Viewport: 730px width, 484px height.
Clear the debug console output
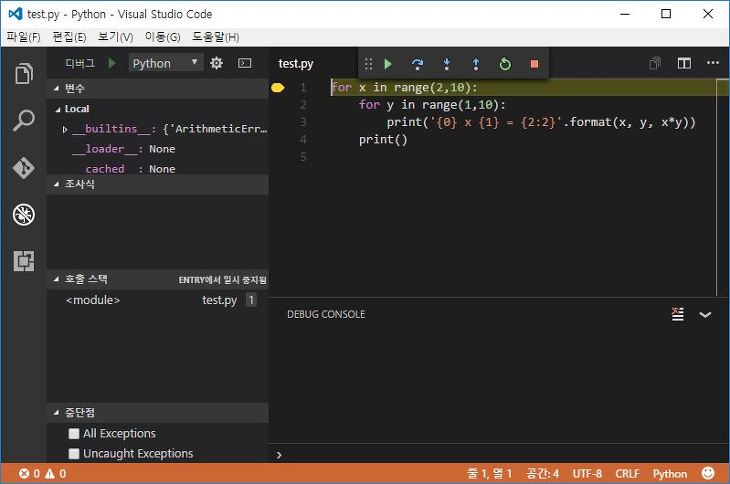pyautogui.click(x=678, y=314)
